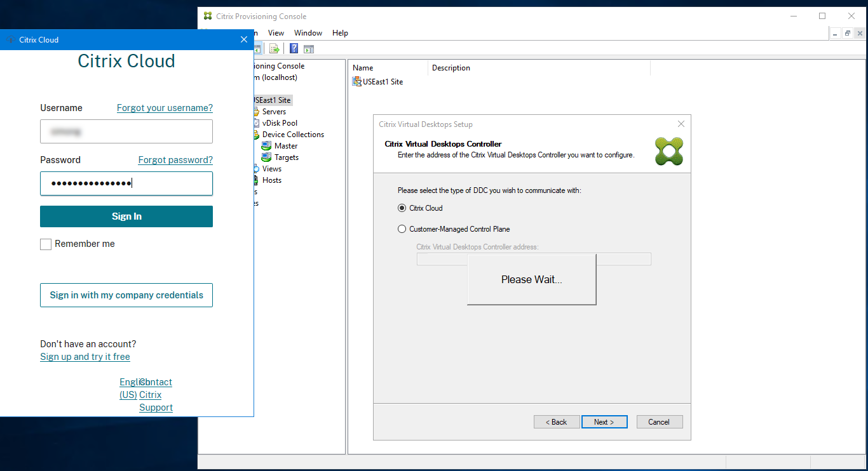868x471 pixels.
Task: Click the Hosts icon in the console tree
Action: pyautogui.click(x=256, y=180)
